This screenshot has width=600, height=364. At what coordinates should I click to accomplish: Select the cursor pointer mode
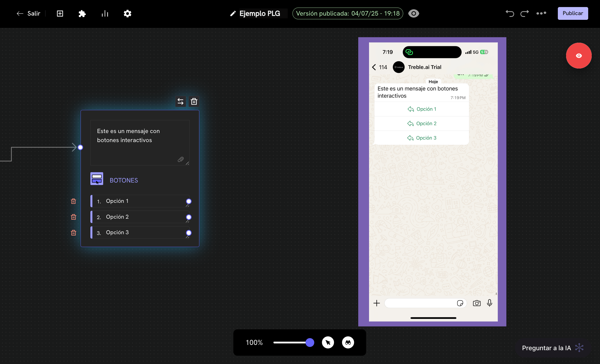[328, 342]
